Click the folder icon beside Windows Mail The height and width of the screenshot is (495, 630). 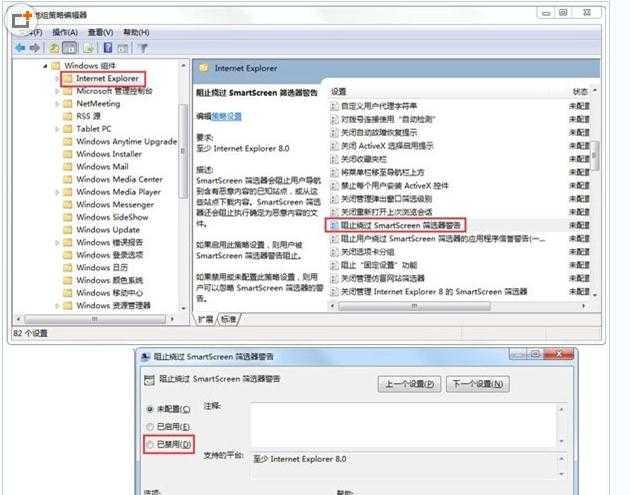68,166
